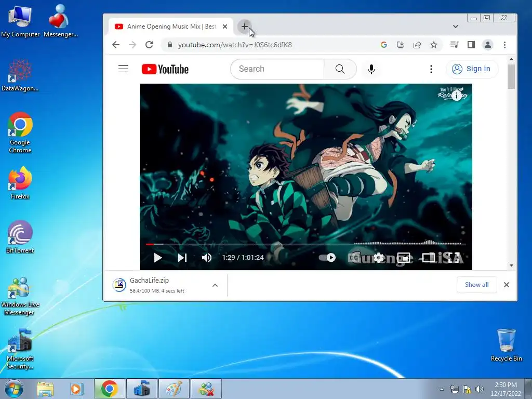Viewport: 532px width, 399px height.
Task: Focus the YouTube search field
Action: pyautogui.click(x=277, y=69)
